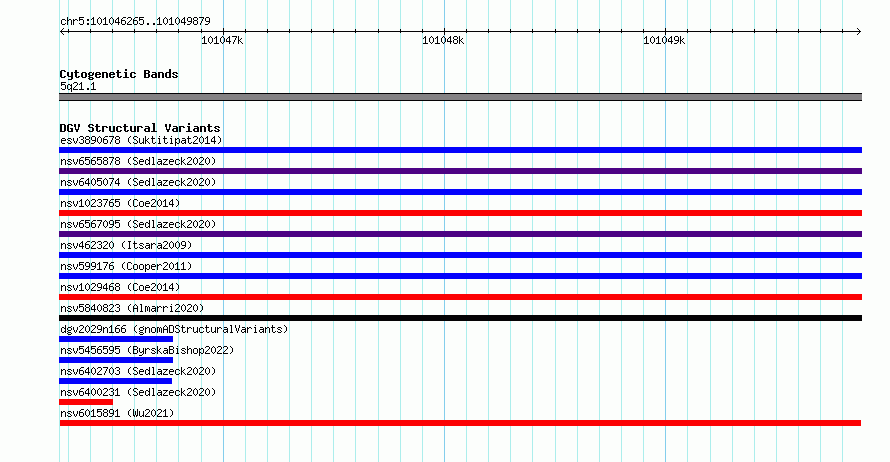Select the short blue bar under dgv2029n166
Screen dimensions: 890x462
tap(116, 339)
